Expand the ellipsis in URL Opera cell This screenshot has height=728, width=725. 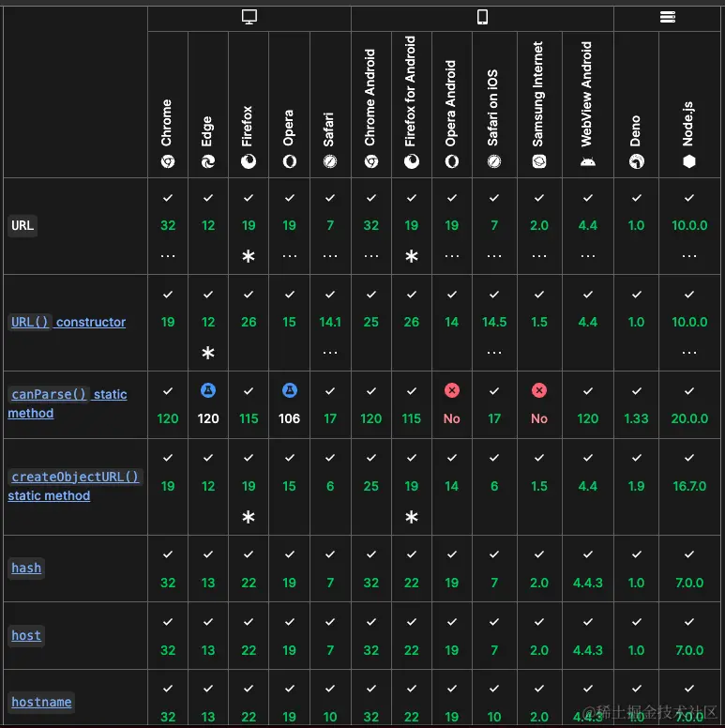pos(289,256)
